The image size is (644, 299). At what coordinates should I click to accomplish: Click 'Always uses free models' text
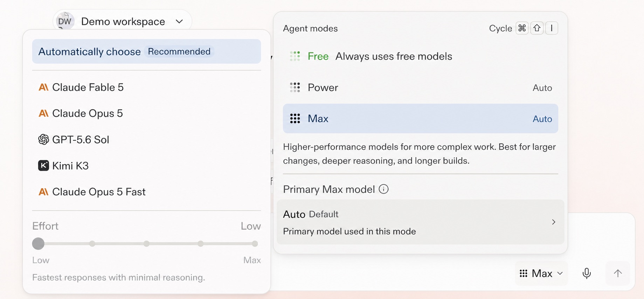coord(394,56)
